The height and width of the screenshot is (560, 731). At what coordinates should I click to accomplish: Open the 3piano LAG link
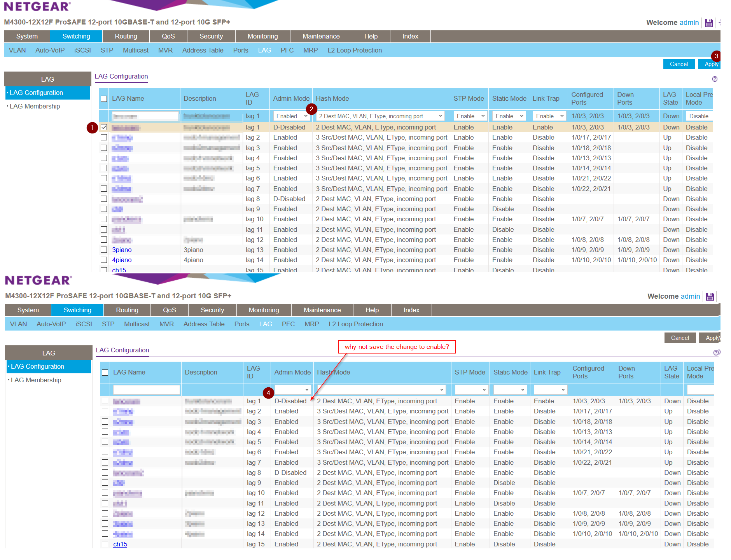(x=122, y=250)
